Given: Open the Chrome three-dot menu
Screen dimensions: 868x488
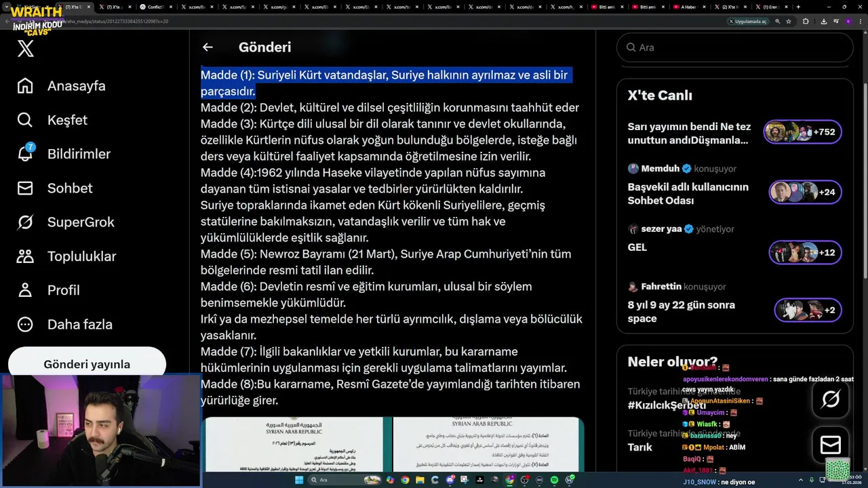Looking at the screenshot, I should click(860, 21).
